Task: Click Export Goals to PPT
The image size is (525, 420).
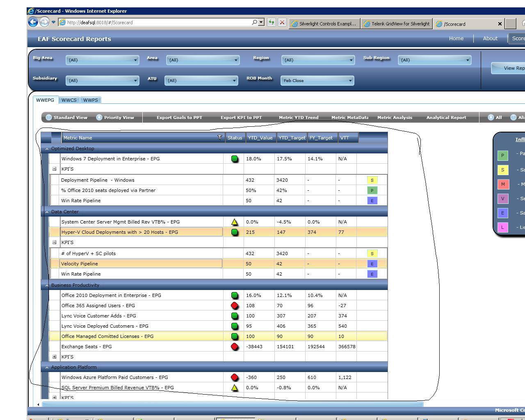Action: [x=179, y=118]
